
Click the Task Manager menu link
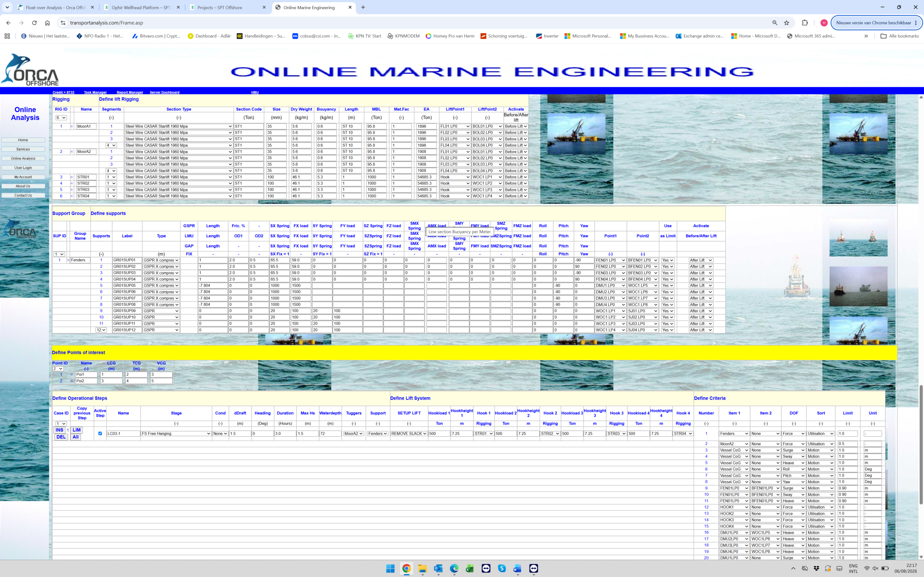coord(95,92)
